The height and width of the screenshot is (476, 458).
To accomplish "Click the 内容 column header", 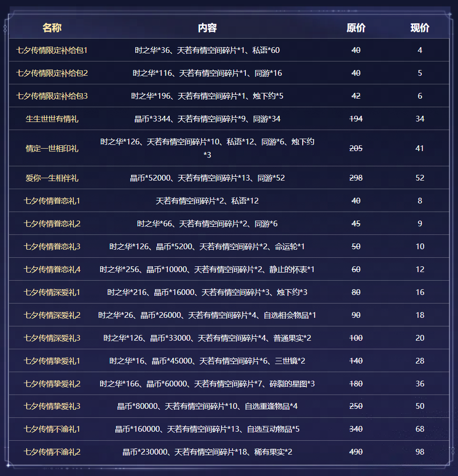I will point(207,28).
